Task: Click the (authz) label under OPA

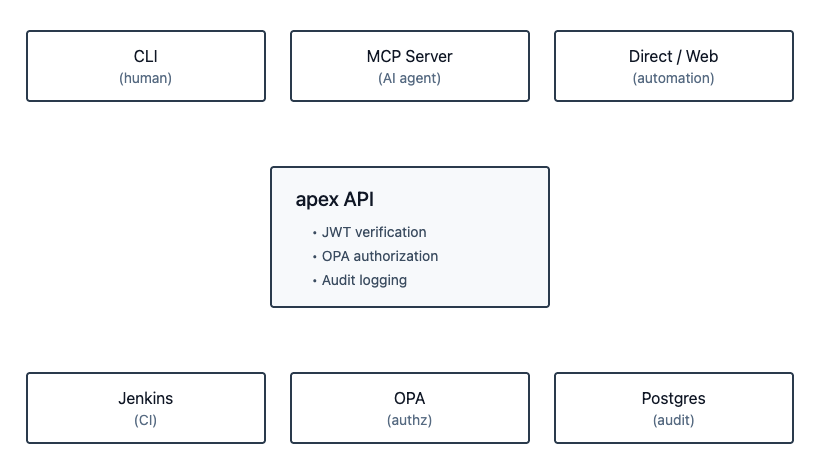Action: click(410, 420)
